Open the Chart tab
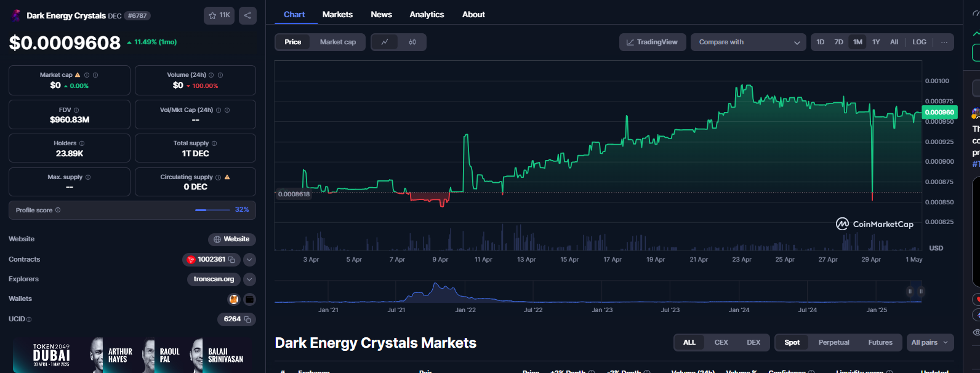This screenshot has width=980, height=373. (294, 14)
